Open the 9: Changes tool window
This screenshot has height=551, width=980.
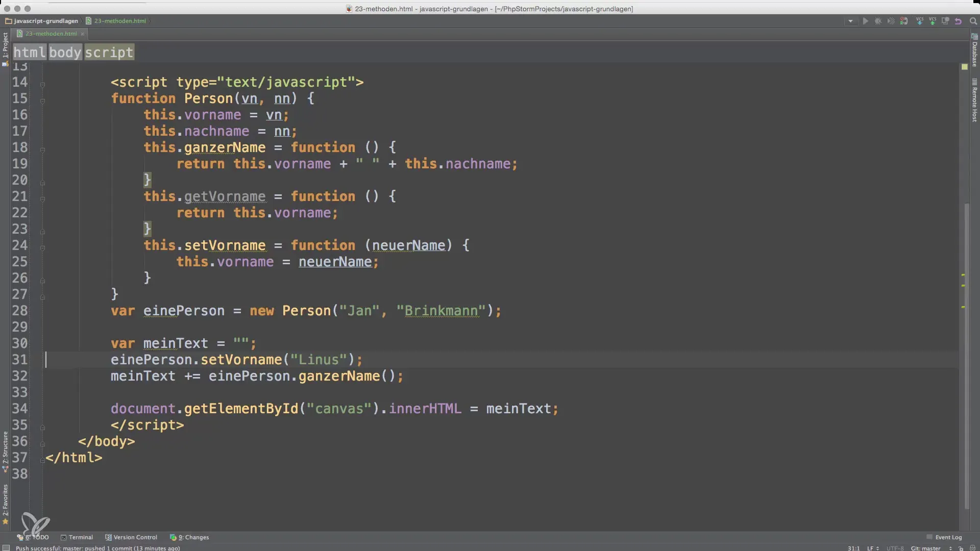(189, 537)
